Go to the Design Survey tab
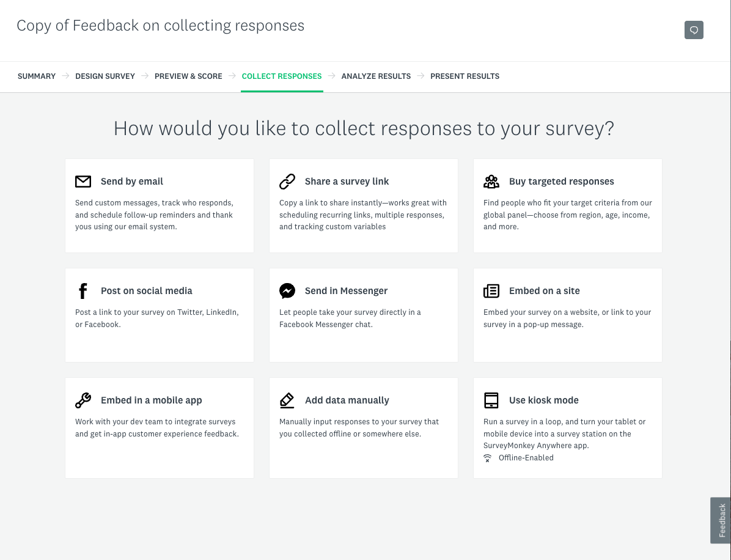This screenshot has height=560, width=731. coord(105,76)
